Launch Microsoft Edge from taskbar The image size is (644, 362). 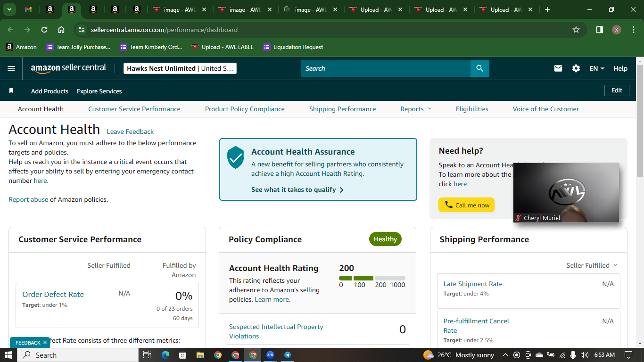[165, 355]
